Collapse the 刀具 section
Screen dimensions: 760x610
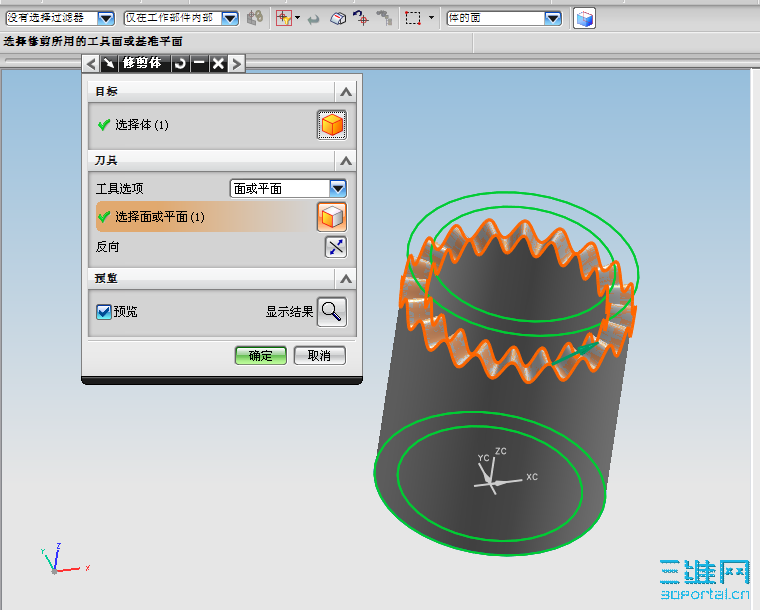[x=346, y=161]
